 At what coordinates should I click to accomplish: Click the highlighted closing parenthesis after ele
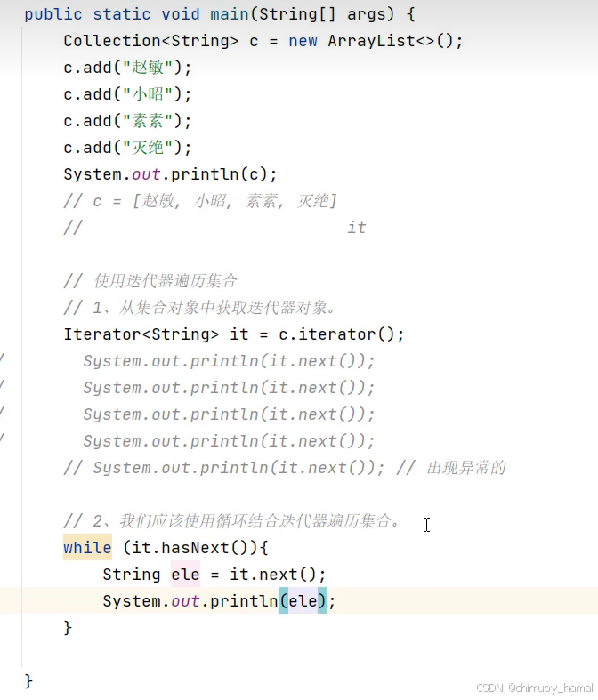pos(322,601)
